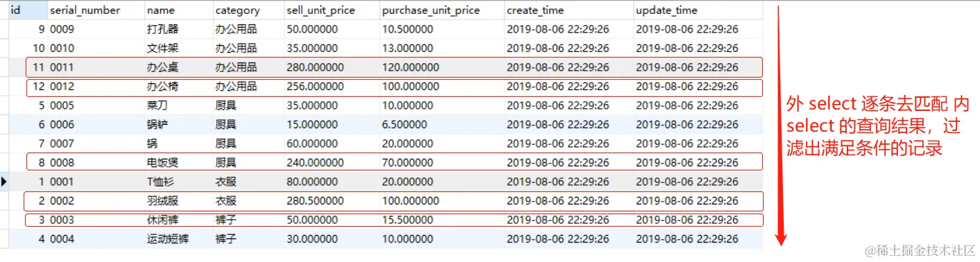Select the update_time column header
Image resolution: width=980 pixels, height=262 pixels.
698,10
